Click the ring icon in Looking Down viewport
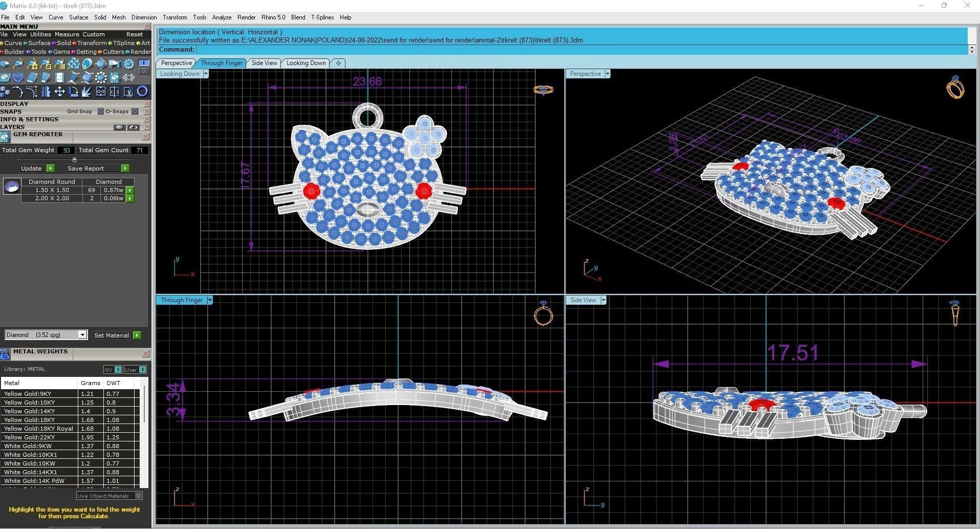This screenshot has width=980, height=529. pos(543,90)
